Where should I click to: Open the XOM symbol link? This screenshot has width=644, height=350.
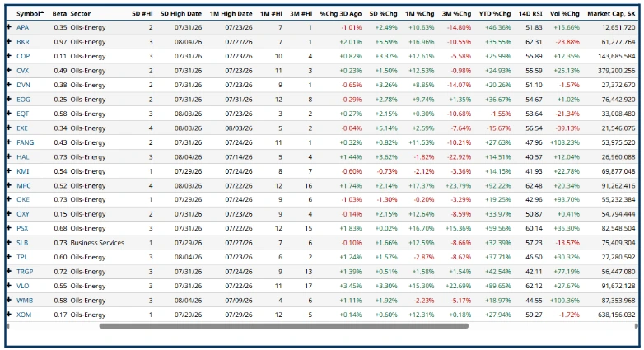[x=24, y=315]
